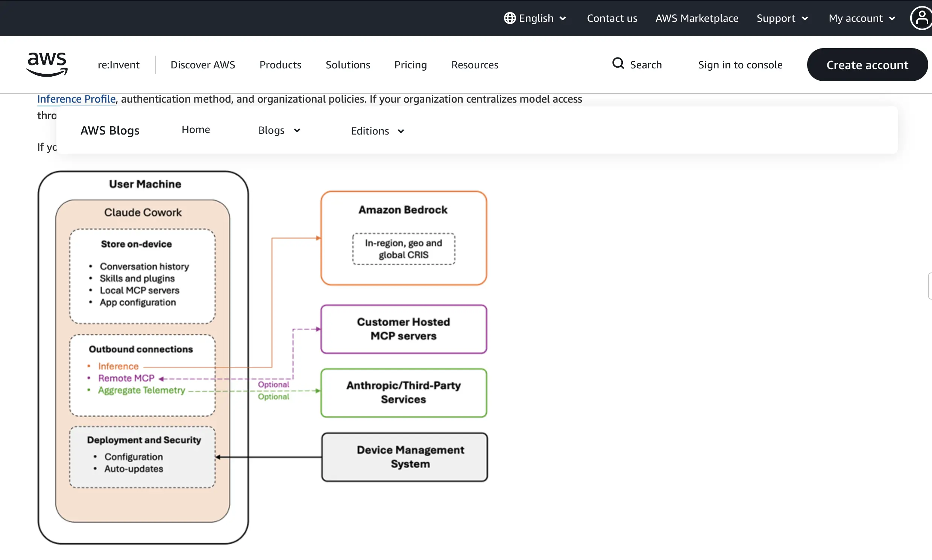Viewport: 932px width, 560px height.
Task: Click 'Anthropic/Third-Party Services' text
Action: (x=403, y=392)
